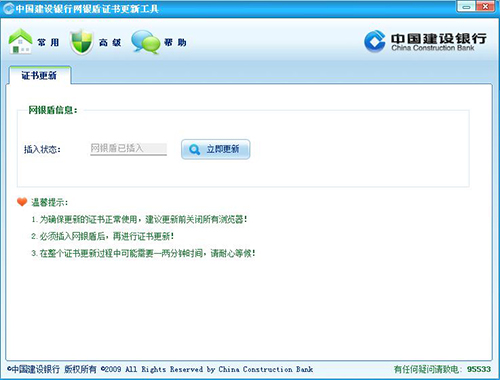
Task: Select the 常用 text label
Action: 48,42
